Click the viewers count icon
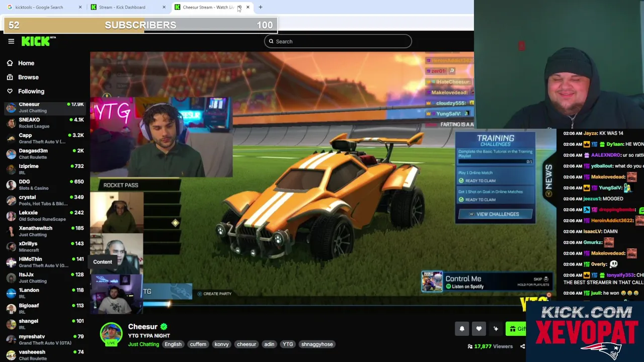The height and width of the screenshot is (362, 644). tap(470, 346)
